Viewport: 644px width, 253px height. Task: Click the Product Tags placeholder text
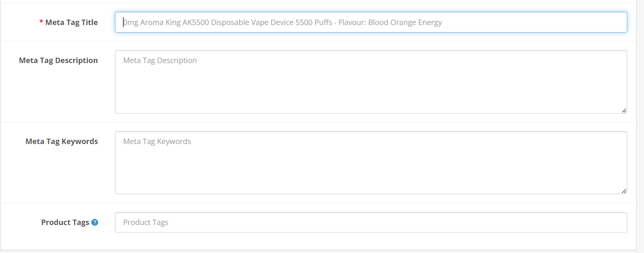click(146, 222)
